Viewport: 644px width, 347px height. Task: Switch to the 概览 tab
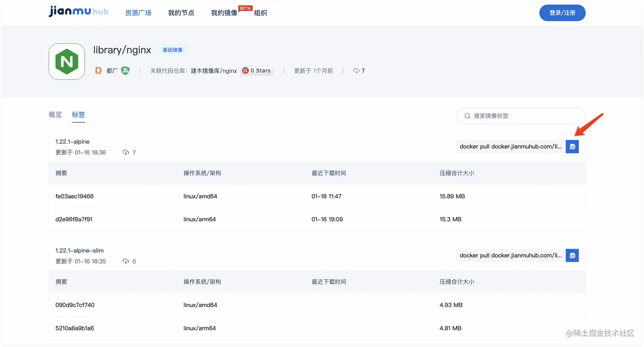click(55, 115)
